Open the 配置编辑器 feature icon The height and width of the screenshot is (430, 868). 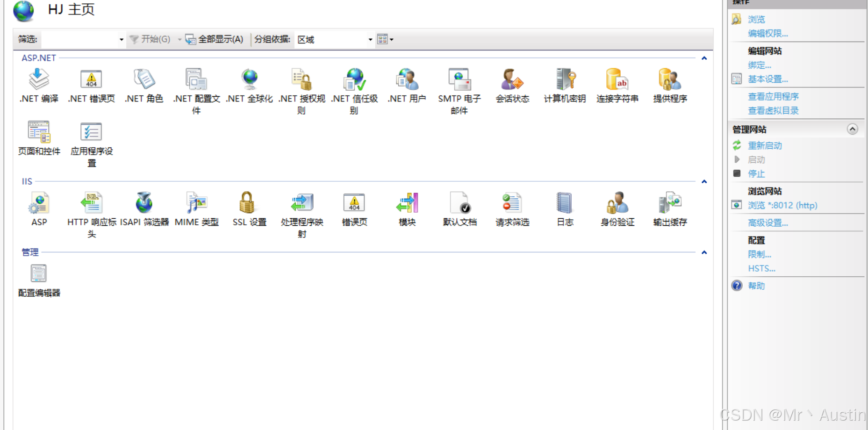[x=39, y=273]
